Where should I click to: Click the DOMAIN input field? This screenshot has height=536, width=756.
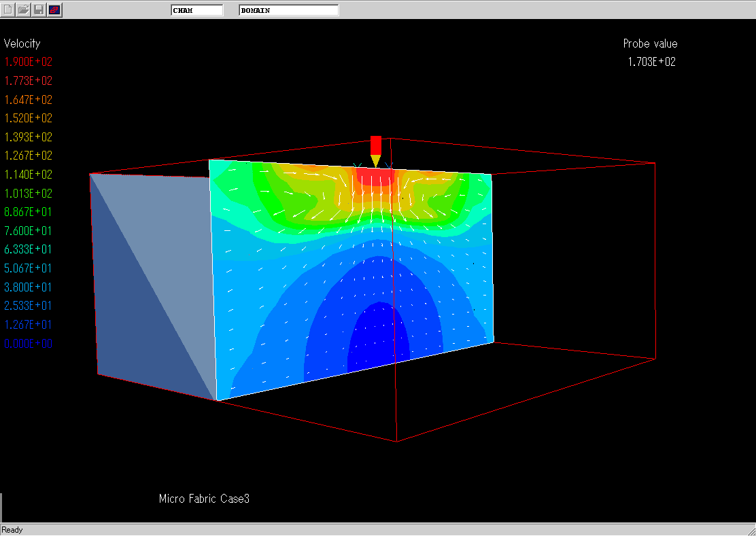pyautogui.click(x=288, y=10)
